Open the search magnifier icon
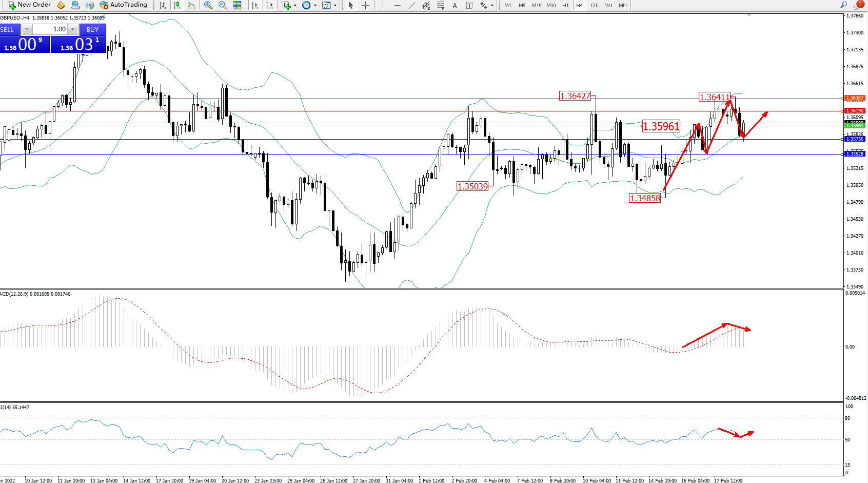This screenshot has height=483, width=868. (x=843, y=5)
